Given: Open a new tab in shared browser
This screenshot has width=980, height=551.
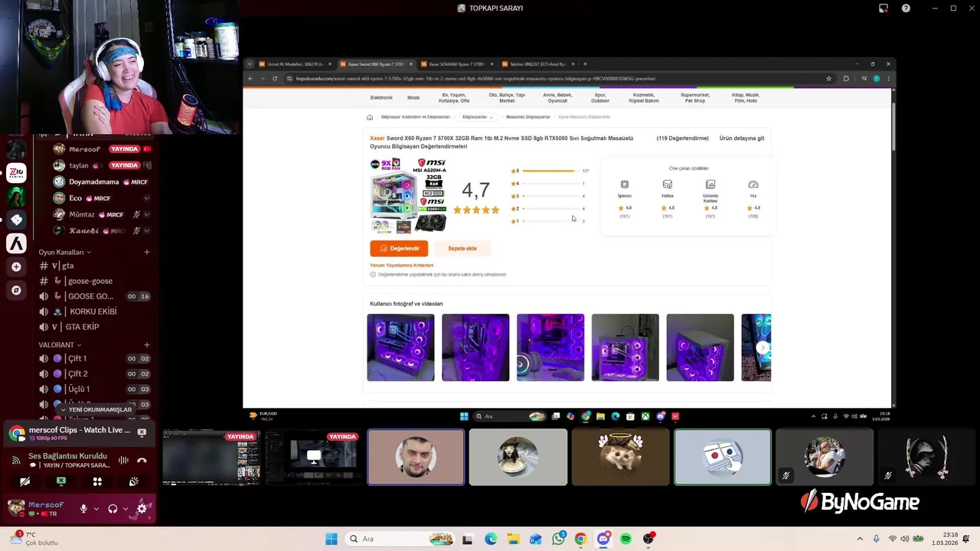Looking at the screenshot, I should coord(585,64).
